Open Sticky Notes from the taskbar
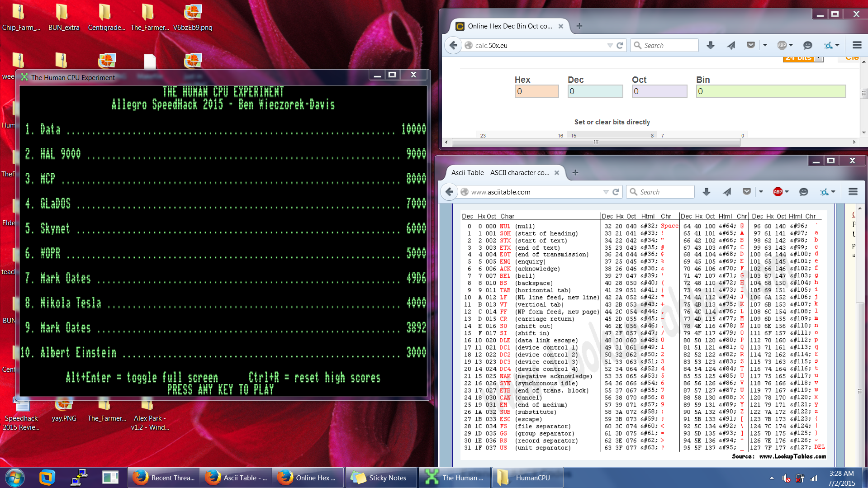868x488 pixels. point(381,478)
